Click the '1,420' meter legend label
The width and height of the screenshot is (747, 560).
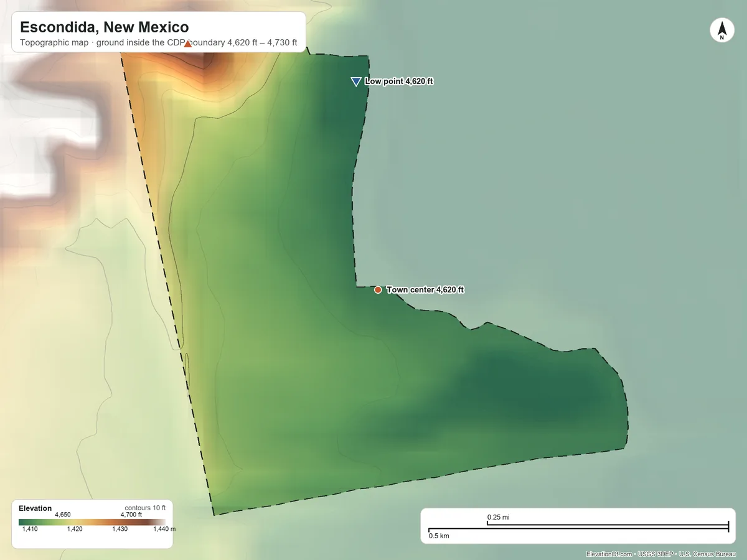[x=75, y=529]
